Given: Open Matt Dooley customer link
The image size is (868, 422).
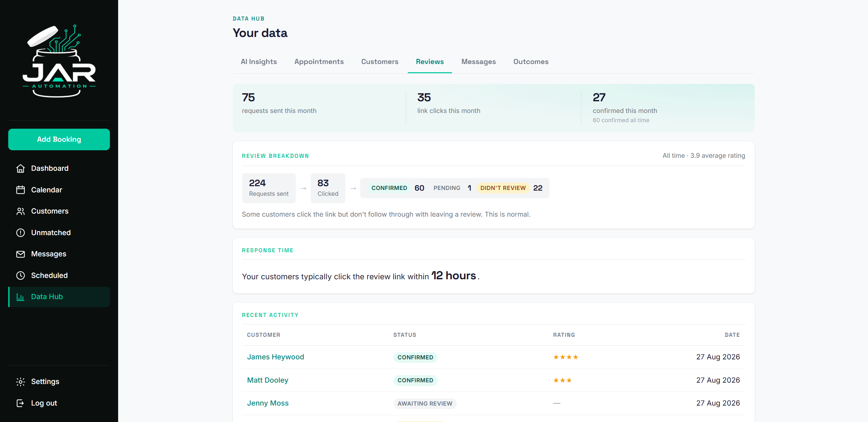Looking at the screenshot, I should [268, 380].
